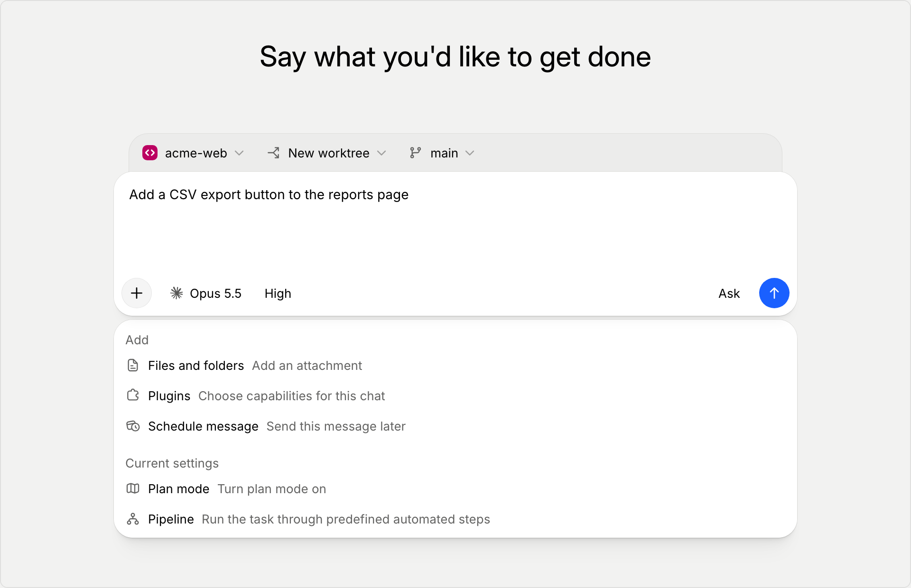
Task: Choose Files and folders menu entry
Action: [x=455, y=366]
